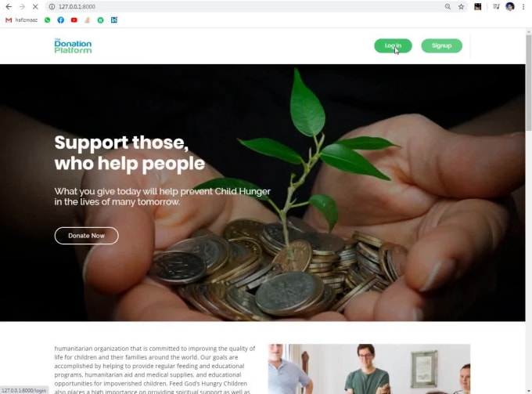Open the YouTube bookmark icon
Viewport: 532px width, 394px height.
pos(74,20)
